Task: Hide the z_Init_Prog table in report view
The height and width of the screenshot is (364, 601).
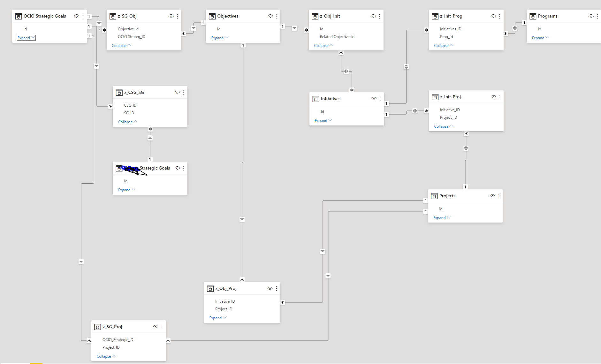Action: click(493, 16)
